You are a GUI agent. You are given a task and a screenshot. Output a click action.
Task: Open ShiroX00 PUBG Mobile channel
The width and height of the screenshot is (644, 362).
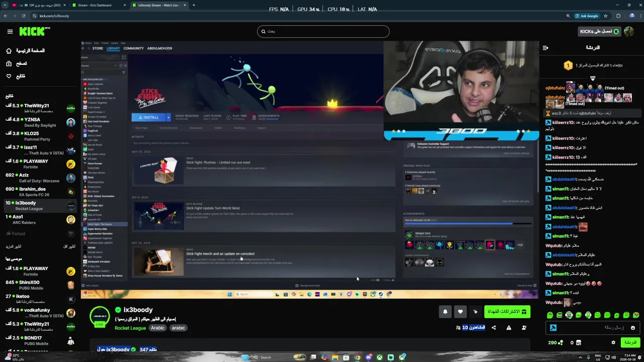(39, 285)
